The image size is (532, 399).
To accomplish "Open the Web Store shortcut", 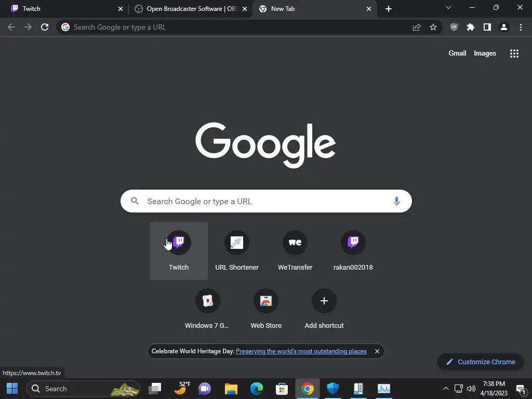I will click(266, 309).
